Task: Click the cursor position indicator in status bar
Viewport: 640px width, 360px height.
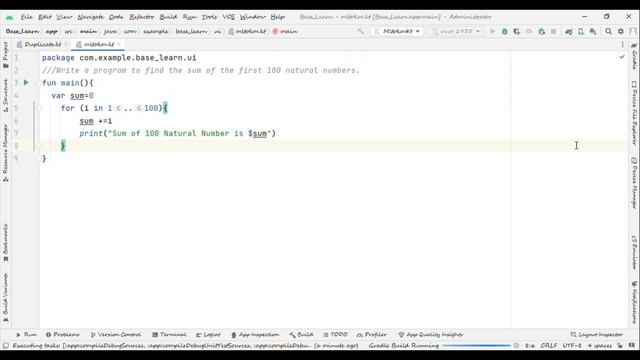Action: [530, 346]
